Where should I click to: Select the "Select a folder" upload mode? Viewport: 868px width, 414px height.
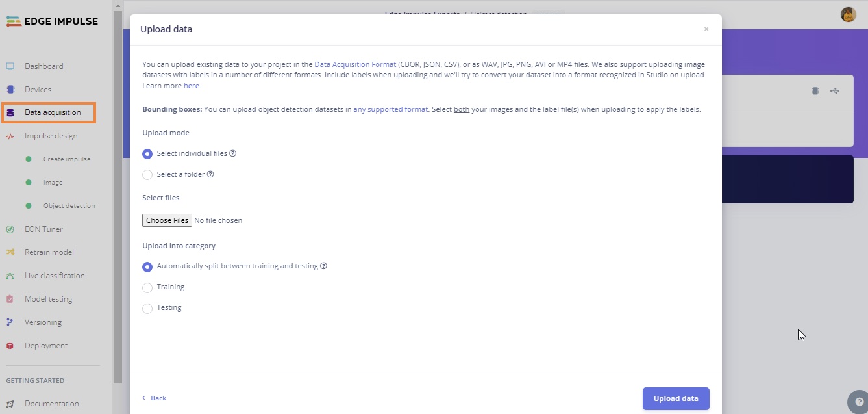pos(147,175)
